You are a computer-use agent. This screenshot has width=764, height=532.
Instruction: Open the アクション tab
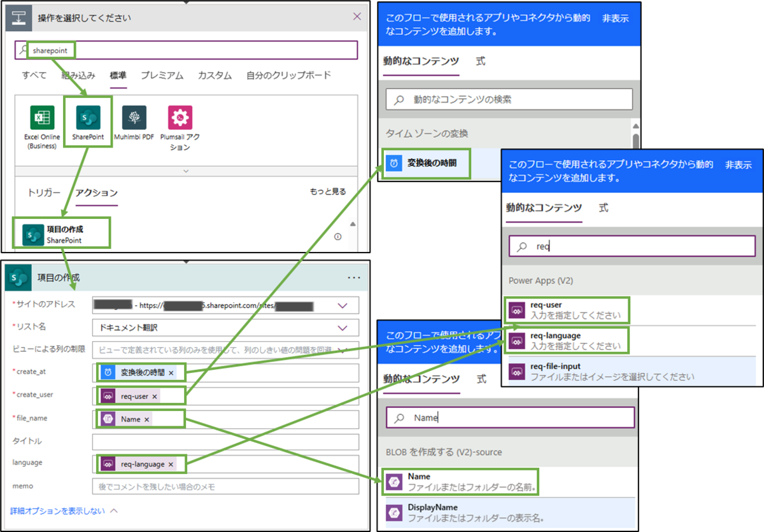coord(96,193)
